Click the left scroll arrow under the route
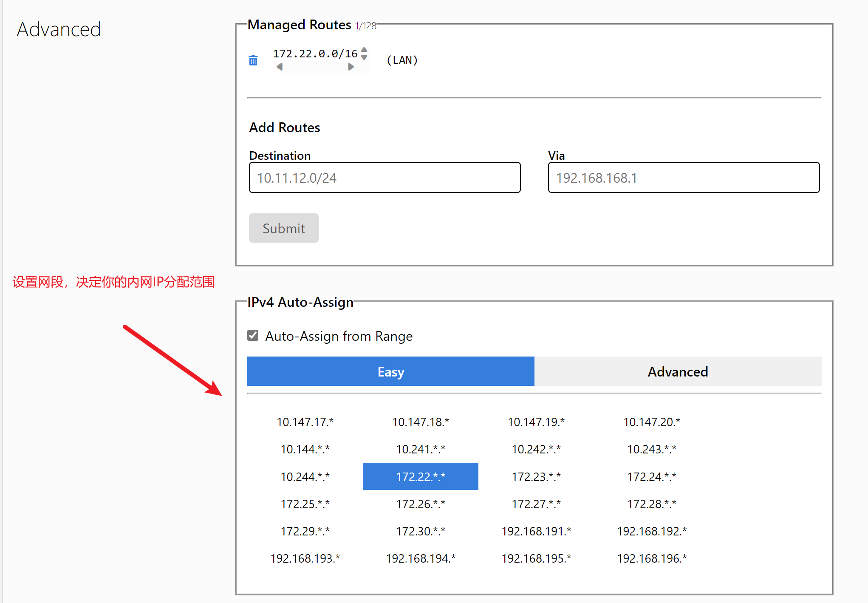 coord(280,67)
